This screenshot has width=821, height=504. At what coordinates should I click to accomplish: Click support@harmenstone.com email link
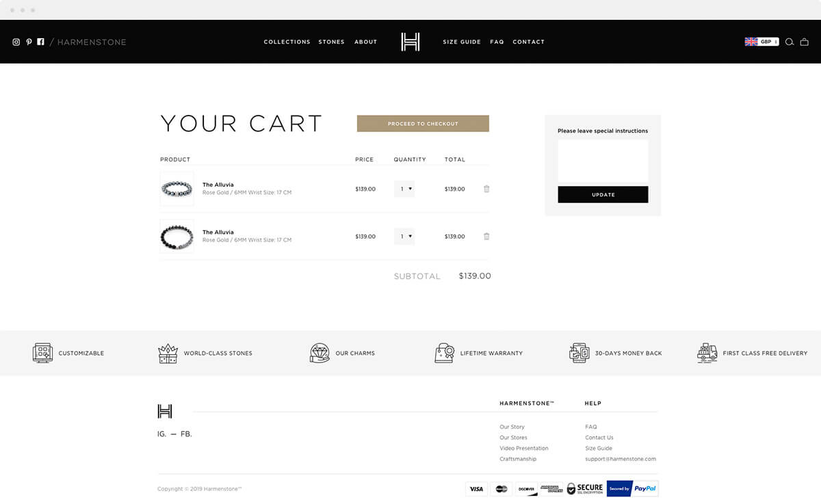pos(621,459)
